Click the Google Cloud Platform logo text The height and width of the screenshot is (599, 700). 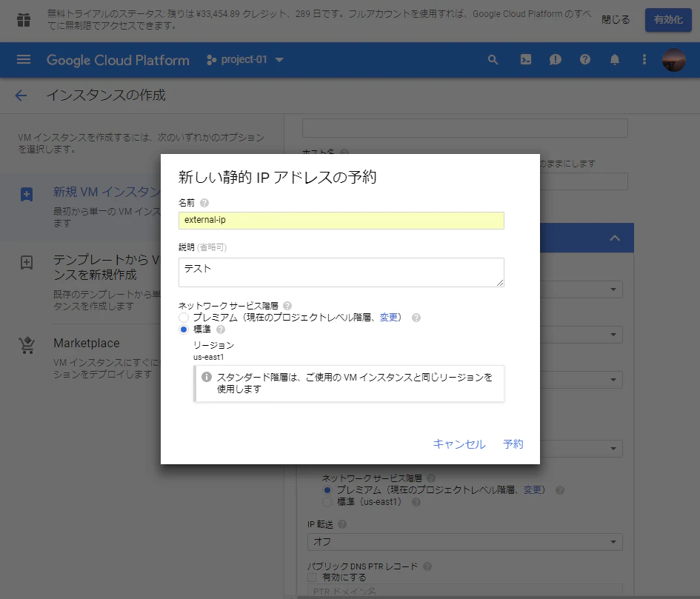[x=118, y=60]
